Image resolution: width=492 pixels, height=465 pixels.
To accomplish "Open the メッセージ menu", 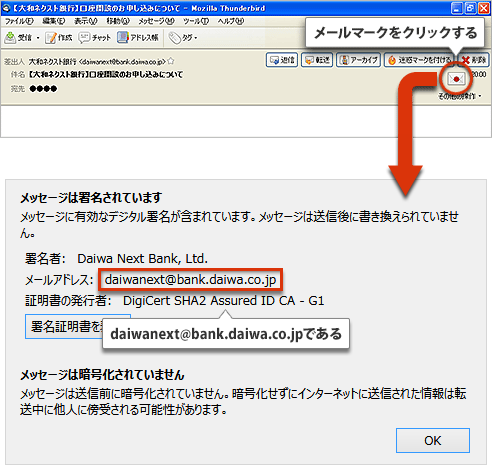I will click(156, 21).
